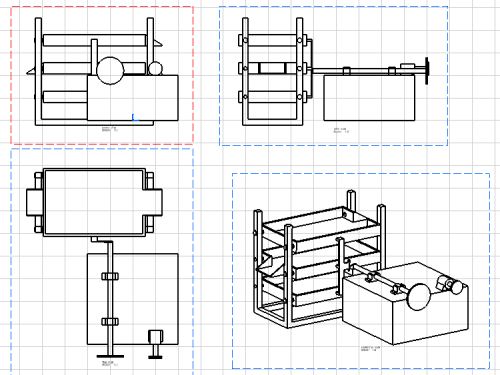This screenshot has width=500, height=375.
Task: Select the front view with red dashed border
Action: coord(102,75)
